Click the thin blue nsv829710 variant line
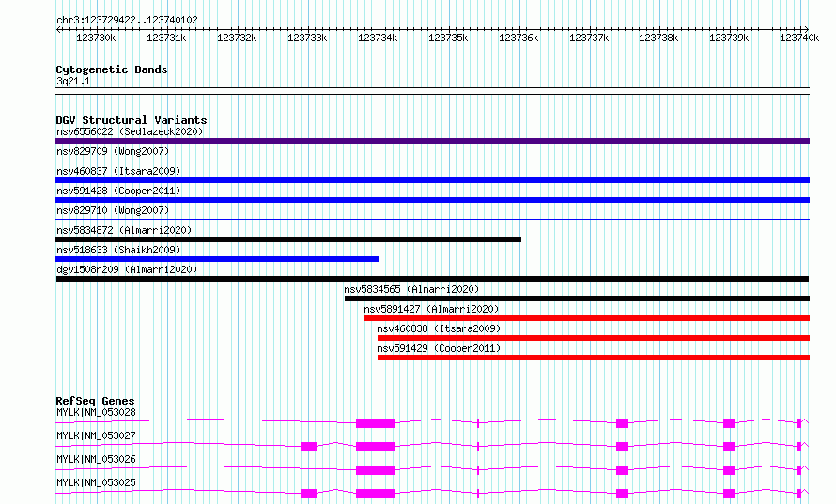This screenshot has height=504, width=836. point(432,219)
